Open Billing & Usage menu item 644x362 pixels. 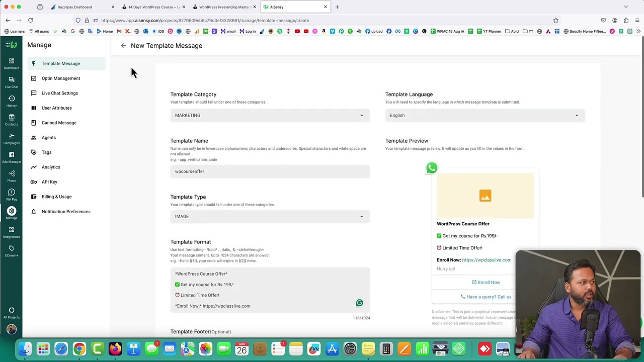coord(66,197)
